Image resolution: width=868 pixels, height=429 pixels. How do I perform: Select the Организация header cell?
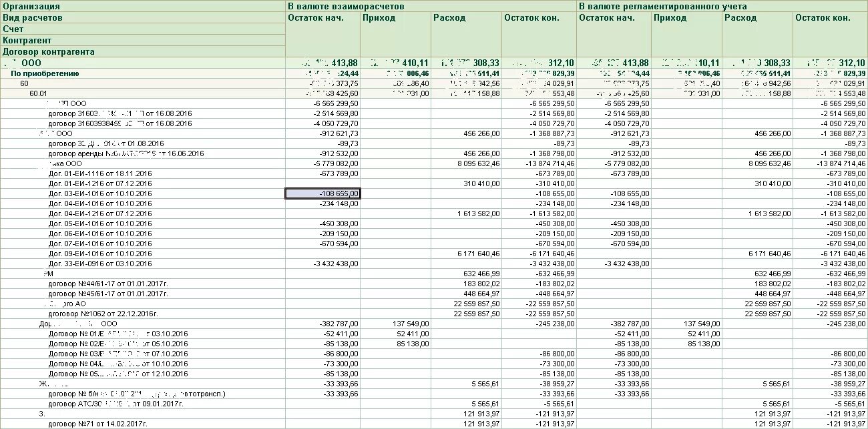coord(142,6)
